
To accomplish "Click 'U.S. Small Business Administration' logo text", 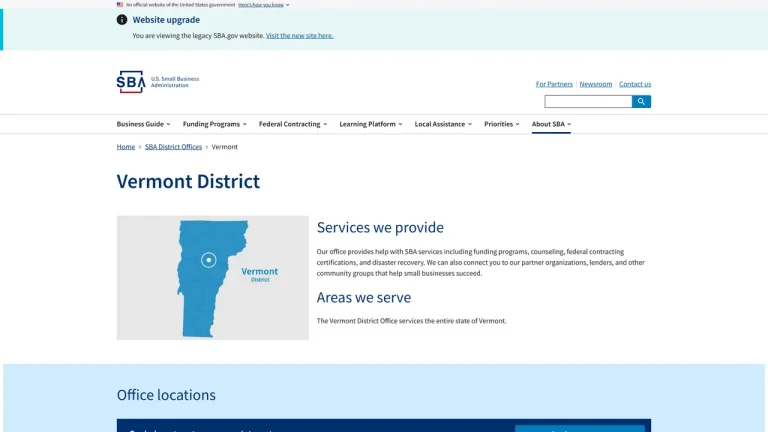I will click(x=175, y=82).
